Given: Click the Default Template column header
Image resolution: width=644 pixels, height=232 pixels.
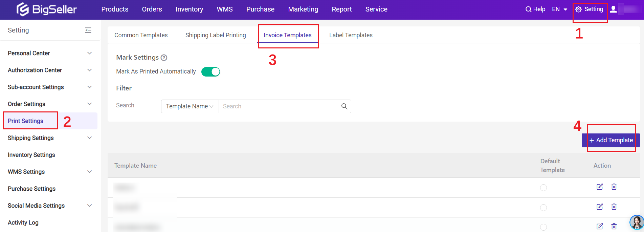Looking at the screenshot, I should click(552, 166).
